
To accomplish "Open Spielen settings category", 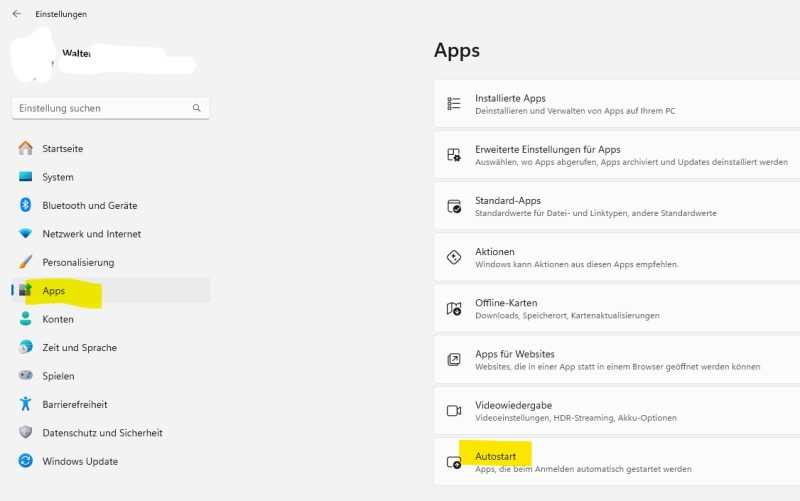I will [x=59, y=376].
